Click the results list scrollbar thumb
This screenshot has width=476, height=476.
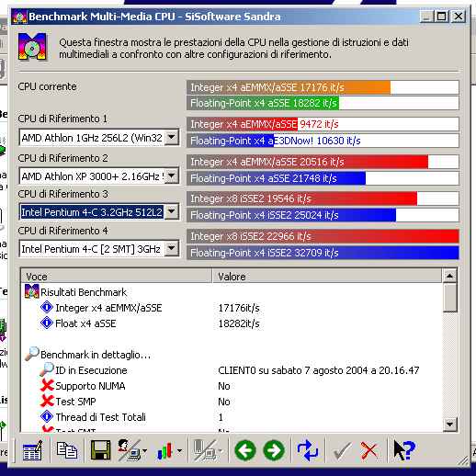(449, 298)
